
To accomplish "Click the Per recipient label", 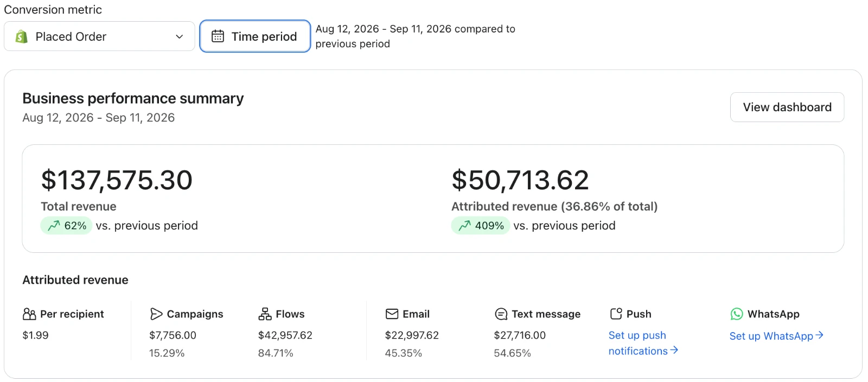I will click(x=72, y=314).
